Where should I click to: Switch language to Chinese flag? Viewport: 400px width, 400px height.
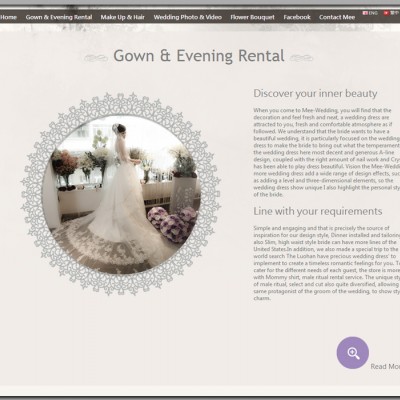point(391,13)
